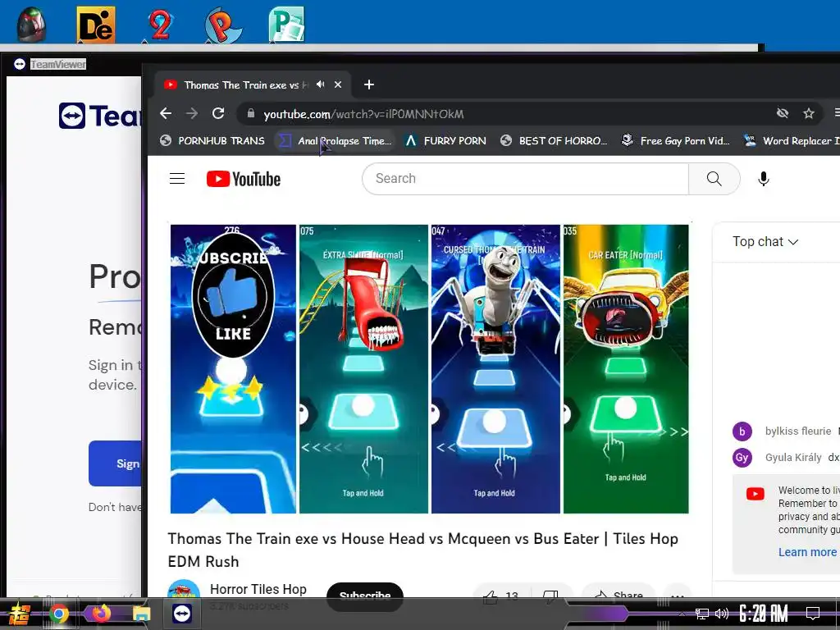The width and height of the screenshot is (840, 630).
Task: Open the Word Replacer bookmark
Action: (x=792, y=141)
